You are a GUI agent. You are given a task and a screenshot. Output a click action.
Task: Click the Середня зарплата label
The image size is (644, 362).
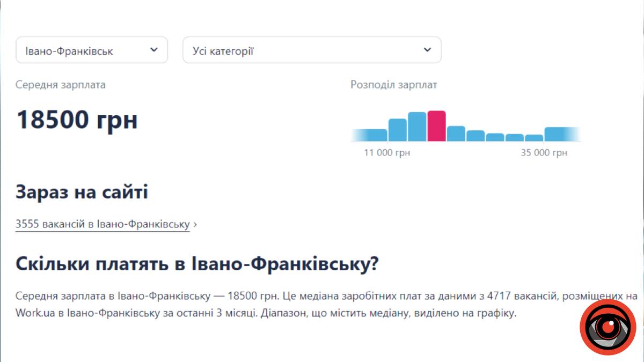(61, 85)
